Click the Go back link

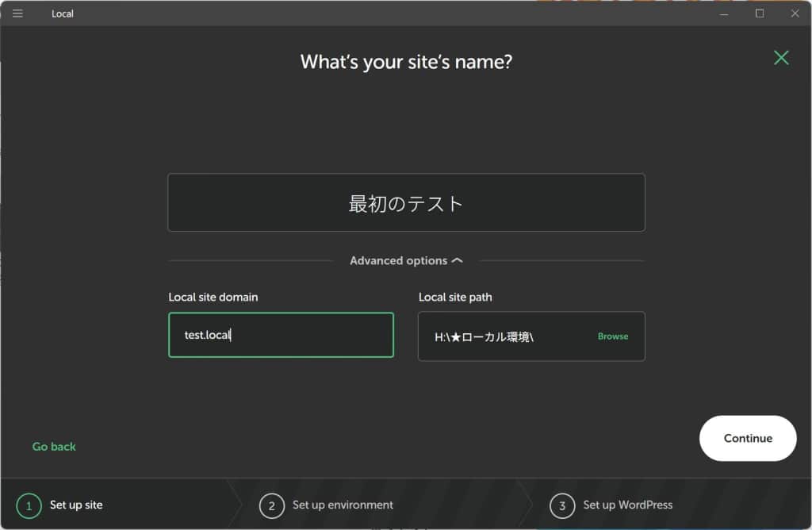(x=54, y=447)
